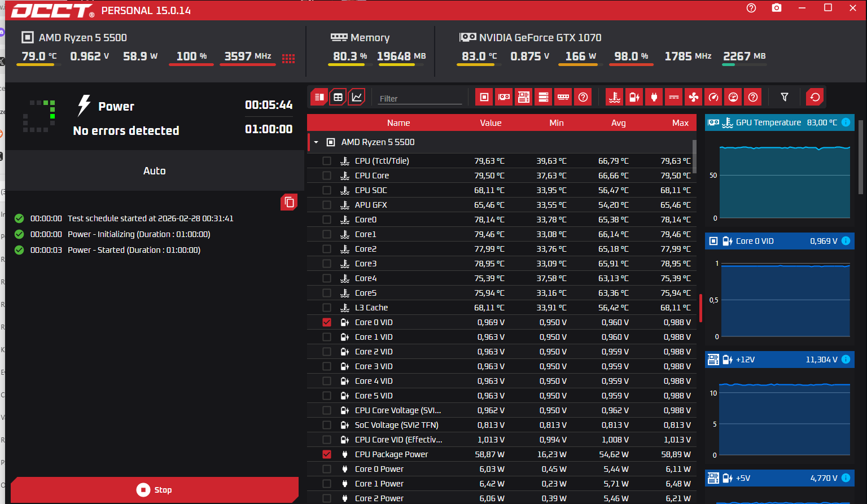The image size is (867, 504).
Task: Switch to the line graph view icon
Action: point(357,97)
